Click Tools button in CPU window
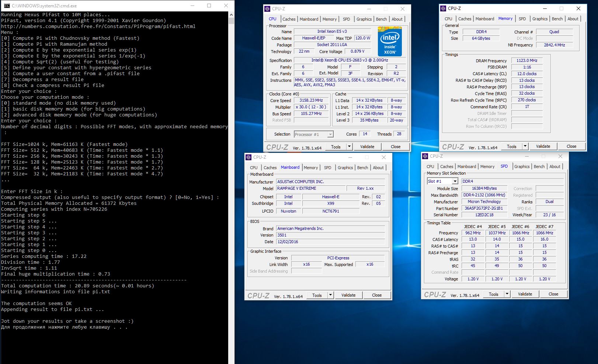Image resolution: width=598 pixels, height=364 pixels. [336, 147]
